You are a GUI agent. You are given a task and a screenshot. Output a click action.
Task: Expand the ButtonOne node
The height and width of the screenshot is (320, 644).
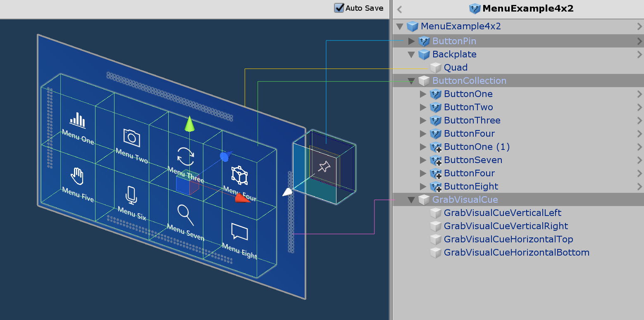click(423, 94)
